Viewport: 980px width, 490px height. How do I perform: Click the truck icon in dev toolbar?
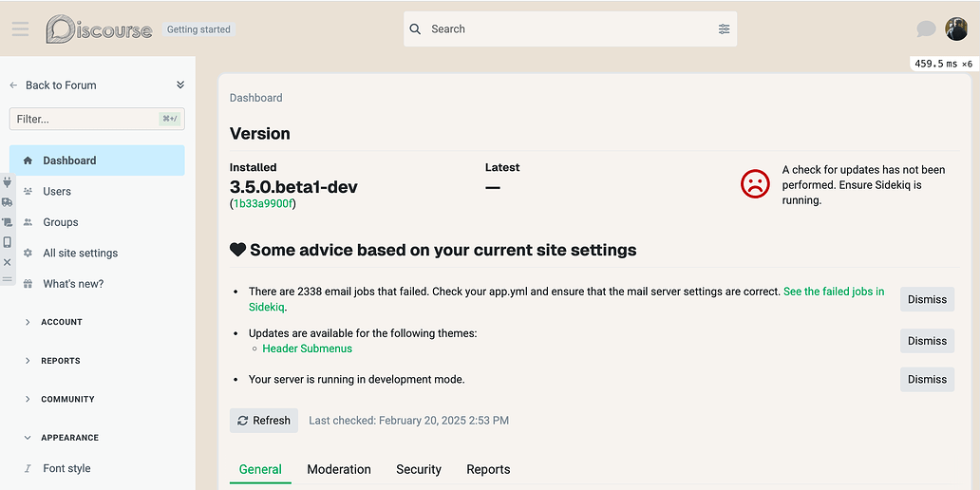[7, 202]
